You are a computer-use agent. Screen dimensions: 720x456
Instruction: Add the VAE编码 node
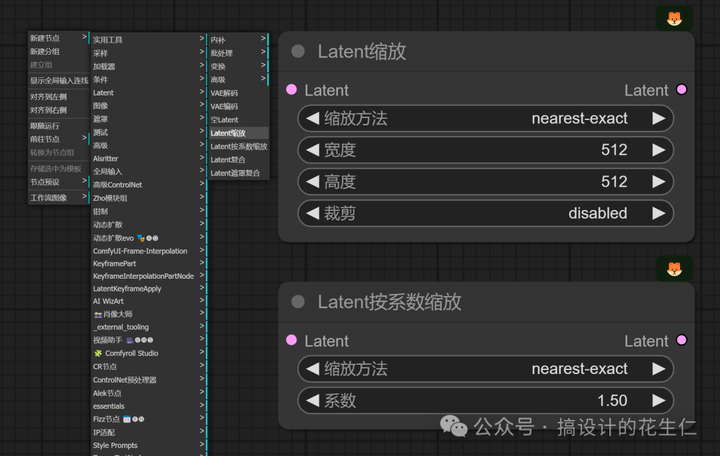(238, 107)
